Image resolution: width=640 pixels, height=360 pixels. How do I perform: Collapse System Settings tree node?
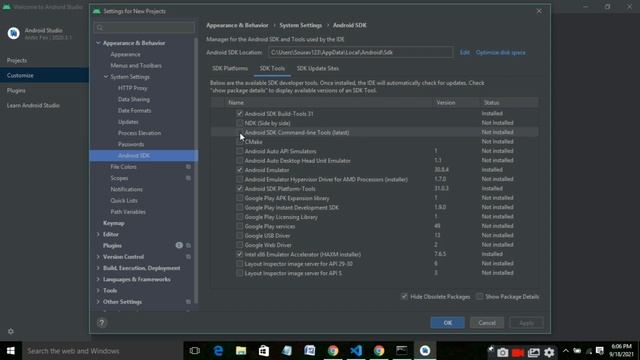(x=106, y=77)
